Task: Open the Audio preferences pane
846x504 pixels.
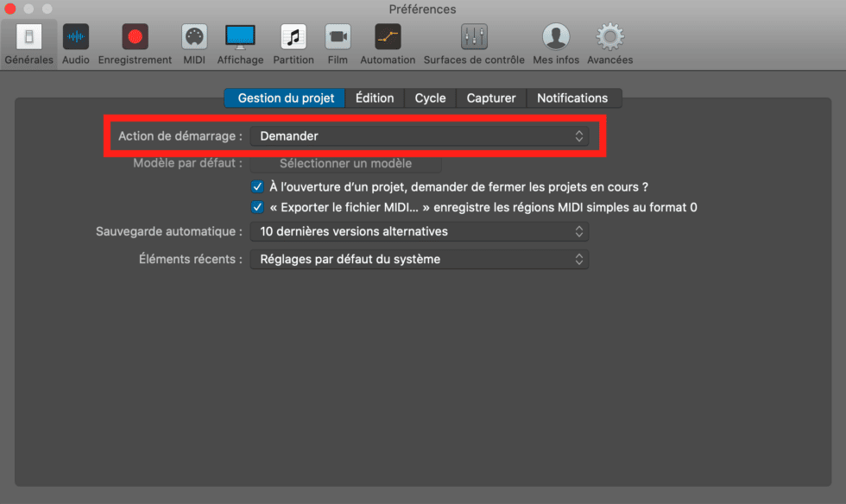Action: (x=76, y=44)
